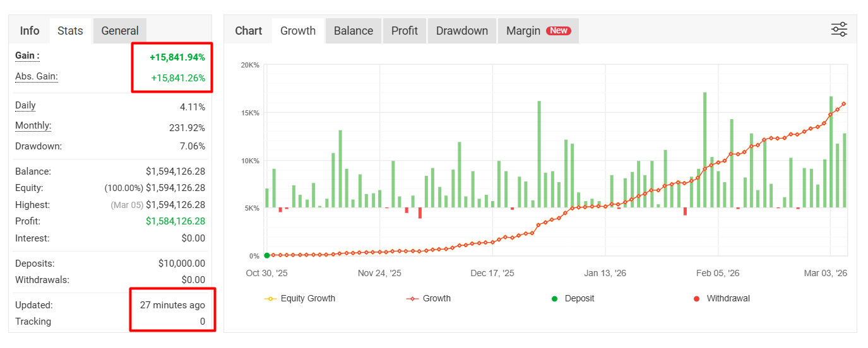
Task: Click the Abs. Gain label link
Action: (x=37, y=76)
